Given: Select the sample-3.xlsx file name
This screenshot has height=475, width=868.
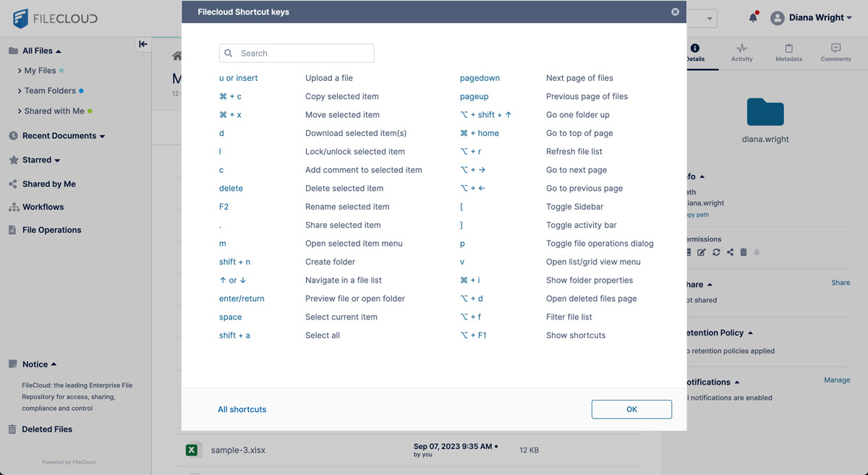Looking at the screenshot, I should (238, 450).
